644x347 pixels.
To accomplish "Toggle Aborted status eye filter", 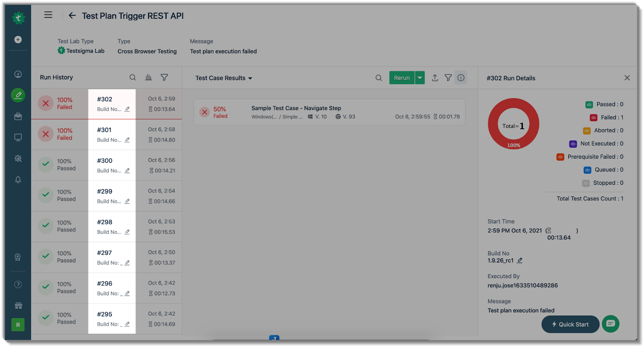I will click(x=587, y=131).
